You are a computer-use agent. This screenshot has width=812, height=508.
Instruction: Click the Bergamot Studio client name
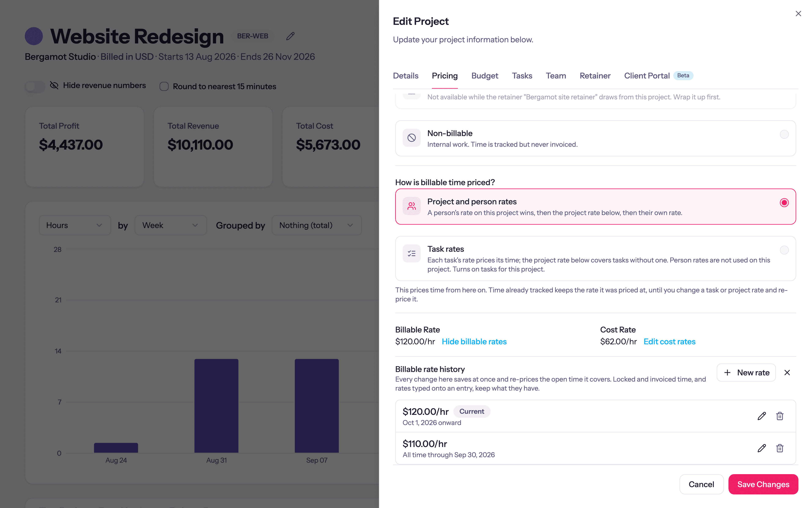tap(60, 57)
